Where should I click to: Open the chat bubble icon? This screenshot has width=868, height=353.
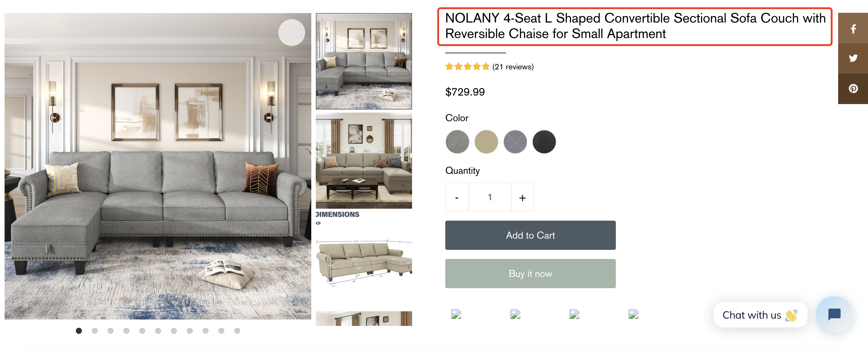point(834,314)
